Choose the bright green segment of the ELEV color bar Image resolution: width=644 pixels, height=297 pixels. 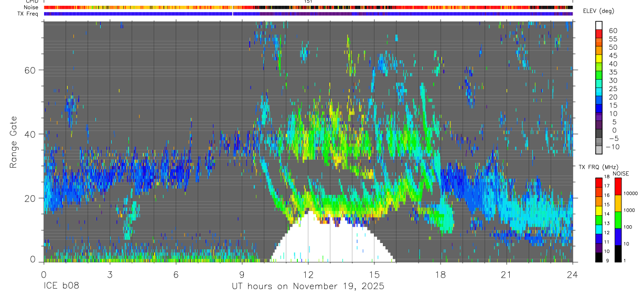599,75
